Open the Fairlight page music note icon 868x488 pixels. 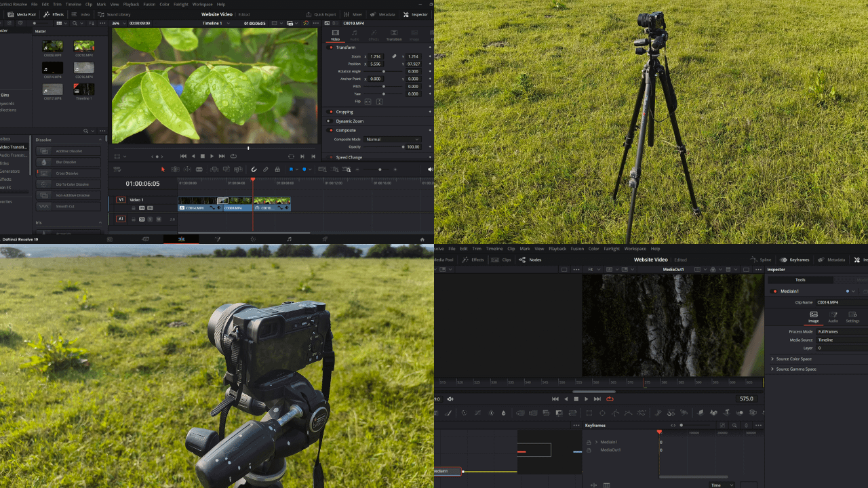tap(289, 239)
